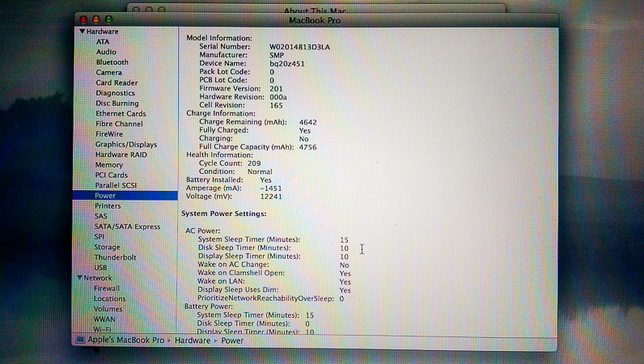Click the Wake on AC Change row
The image size is (644, 364).
click(x=273, y=265)
